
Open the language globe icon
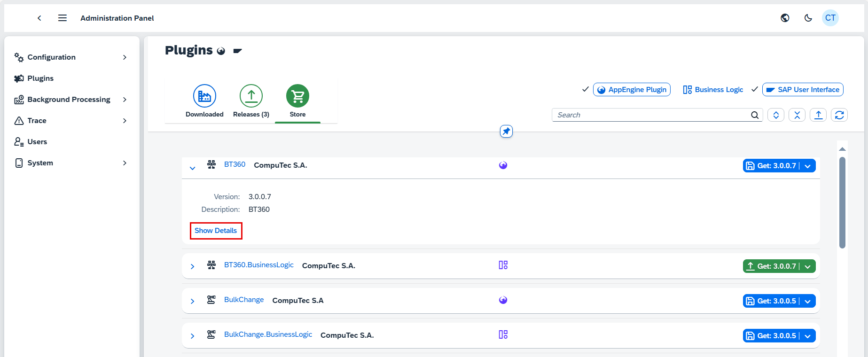coord(785,18)
